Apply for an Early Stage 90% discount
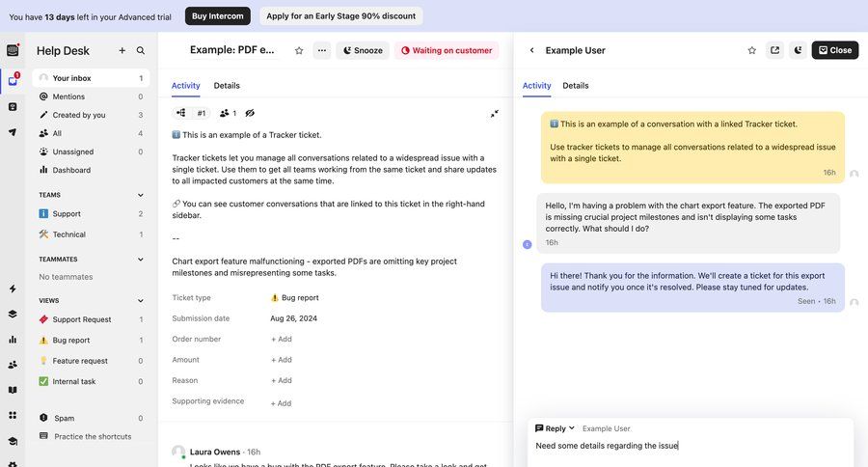868x467 pixels. [341, 16]
